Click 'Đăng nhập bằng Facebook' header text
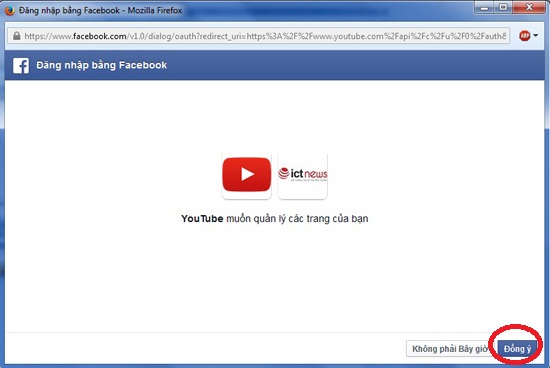Screen dimensions: 550x368 coord(102,65)
